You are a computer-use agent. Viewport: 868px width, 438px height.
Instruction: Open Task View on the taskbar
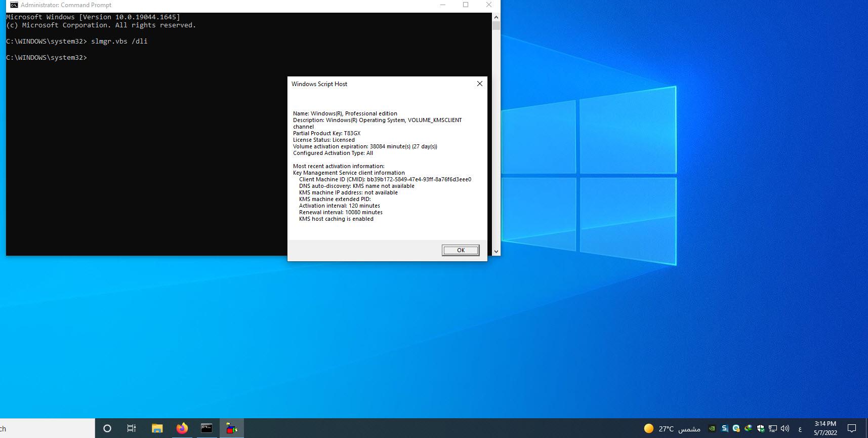pos(132,428)
